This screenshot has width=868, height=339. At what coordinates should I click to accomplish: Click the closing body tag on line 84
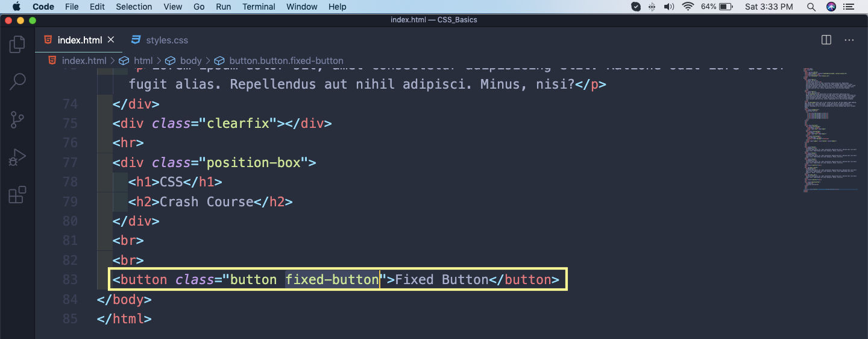click(x=124, y=299)
